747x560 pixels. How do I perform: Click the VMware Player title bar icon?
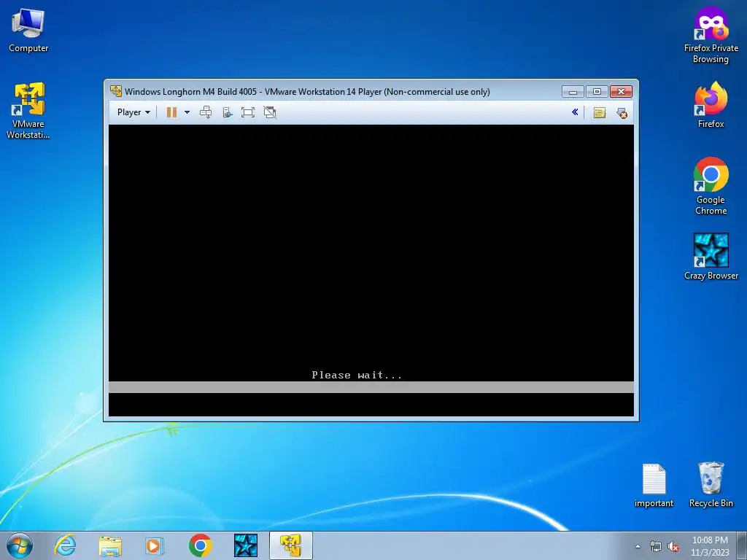[x=116, y=91]
